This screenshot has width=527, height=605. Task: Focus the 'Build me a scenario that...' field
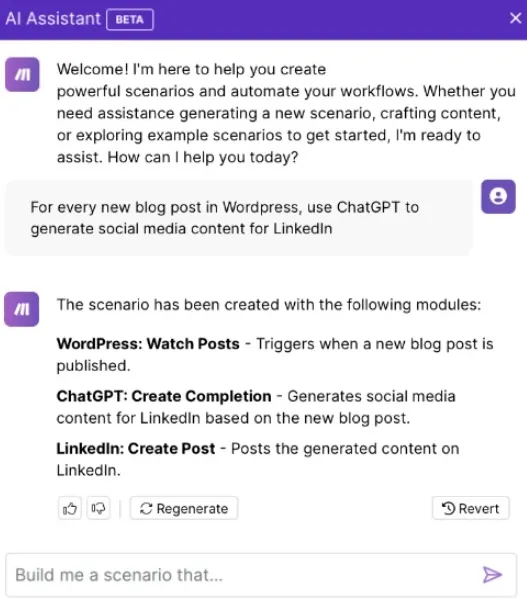[x=261, y=575]
